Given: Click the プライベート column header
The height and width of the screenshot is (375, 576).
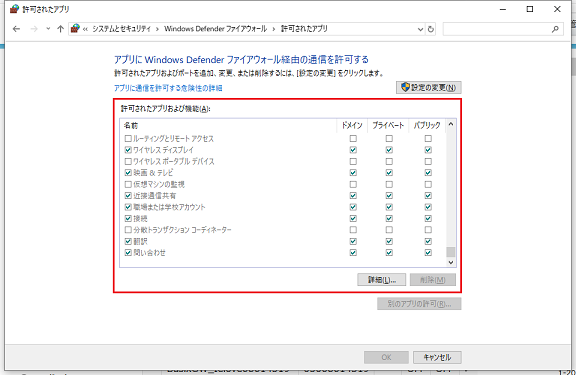Looking at the screenshot, I should 388,126.
